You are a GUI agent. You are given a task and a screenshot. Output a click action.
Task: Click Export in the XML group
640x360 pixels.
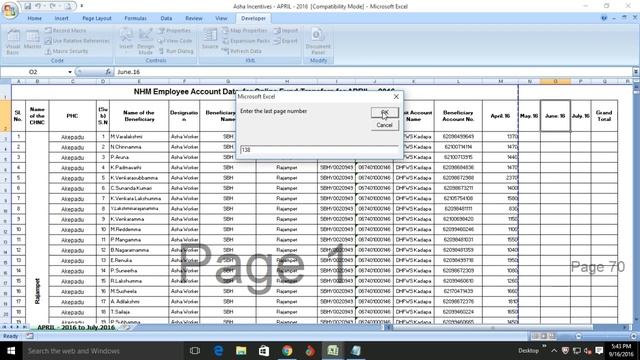click(x=285, y=41)
